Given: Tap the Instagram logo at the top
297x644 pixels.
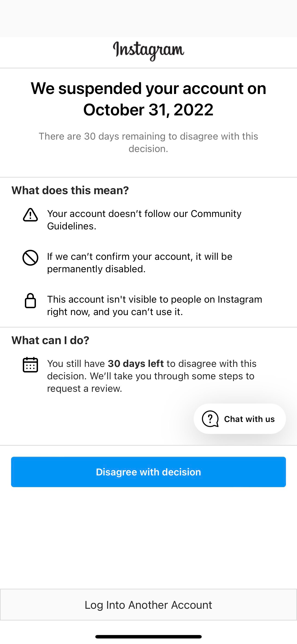Looking at the screenshot, I should (148, 50).
